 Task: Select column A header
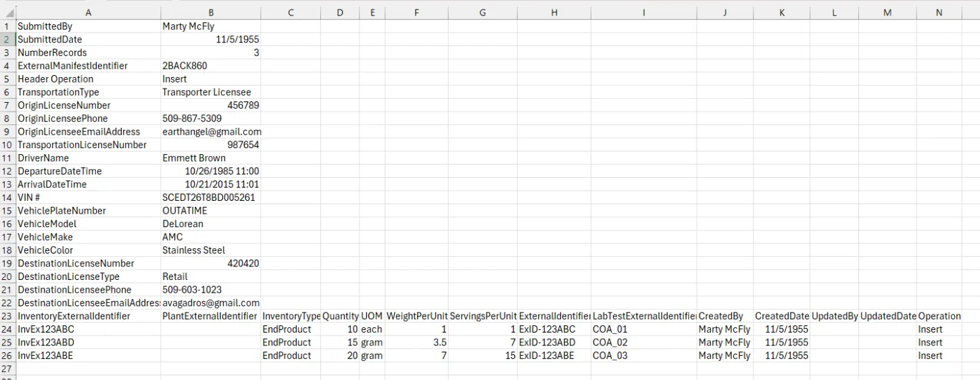[x=89, y=13]
